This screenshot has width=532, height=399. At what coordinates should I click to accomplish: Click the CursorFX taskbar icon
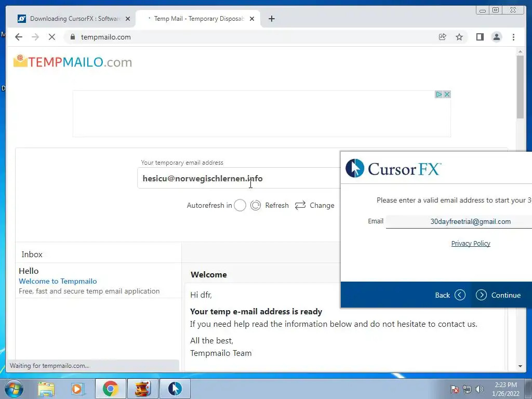175,389
